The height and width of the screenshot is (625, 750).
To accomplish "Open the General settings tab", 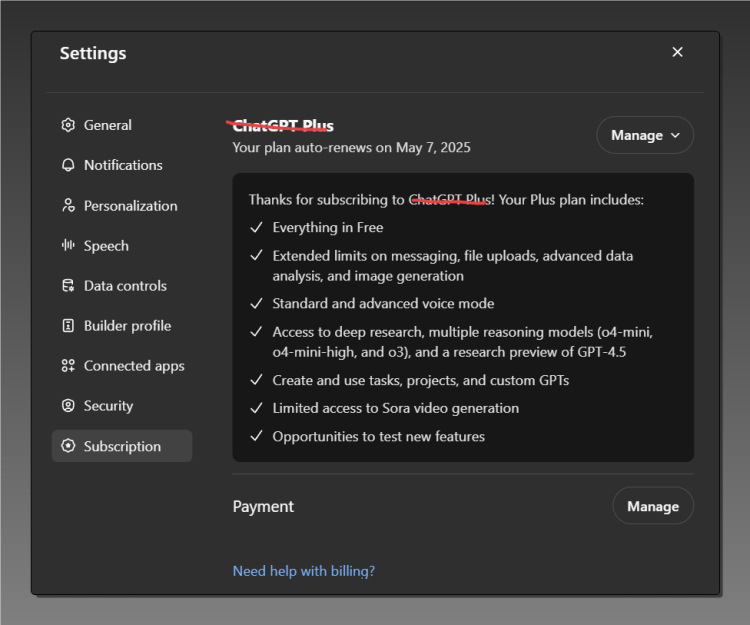I will point(122,125).
